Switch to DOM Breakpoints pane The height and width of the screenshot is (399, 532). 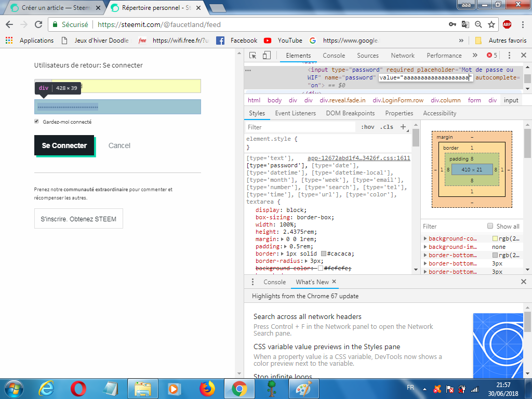click(x=350, y=113)
